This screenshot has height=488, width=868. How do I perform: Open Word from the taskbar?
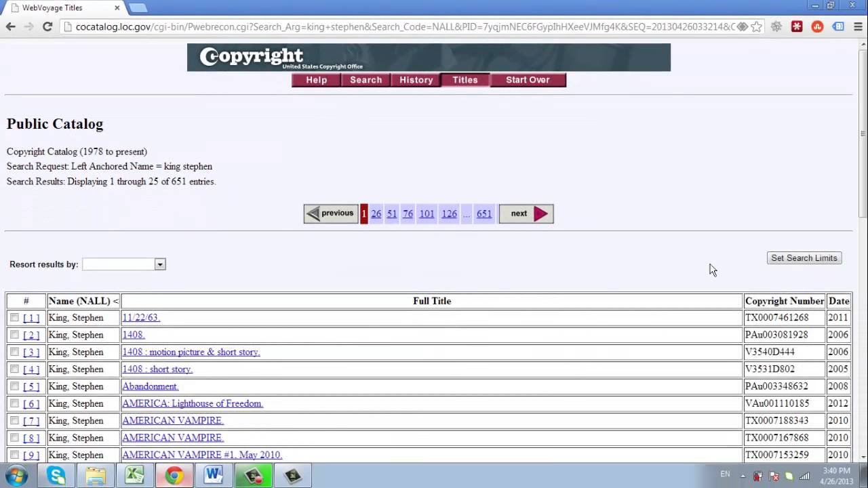coord(214,476)
